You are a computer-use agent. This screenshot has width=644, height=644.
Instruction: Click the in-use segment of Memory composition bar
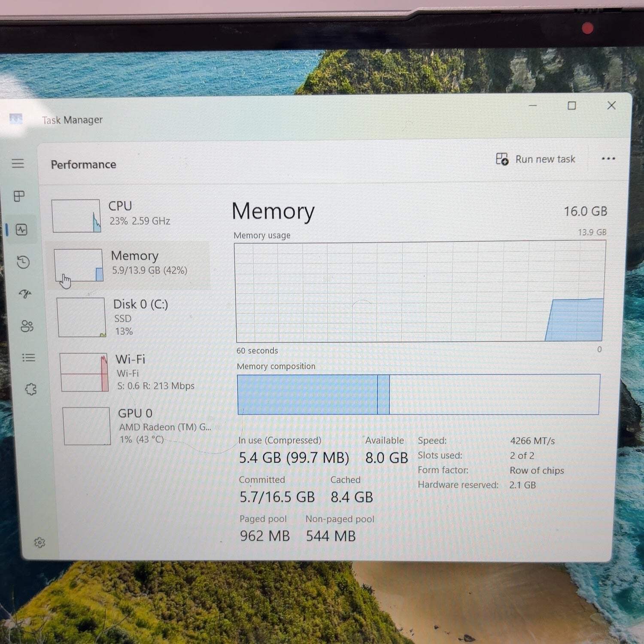pos(307,395)
